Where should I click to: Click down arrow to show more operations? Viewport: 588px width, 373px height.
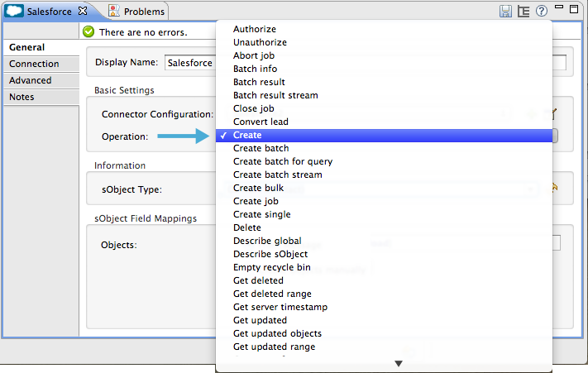pyautogui.click(x=399, y=364)
